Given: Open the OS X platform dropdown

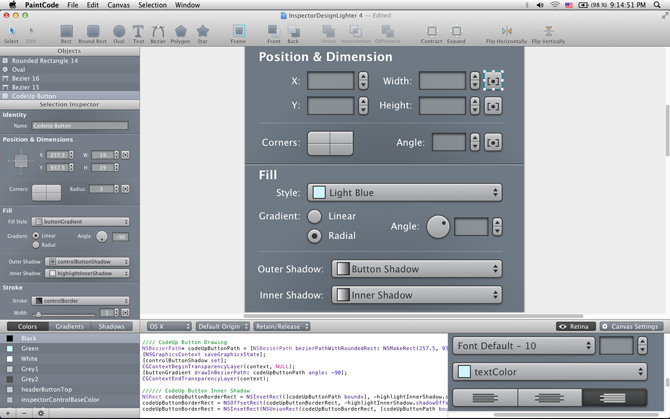Looking at the screenshot, I should (169, 326).
